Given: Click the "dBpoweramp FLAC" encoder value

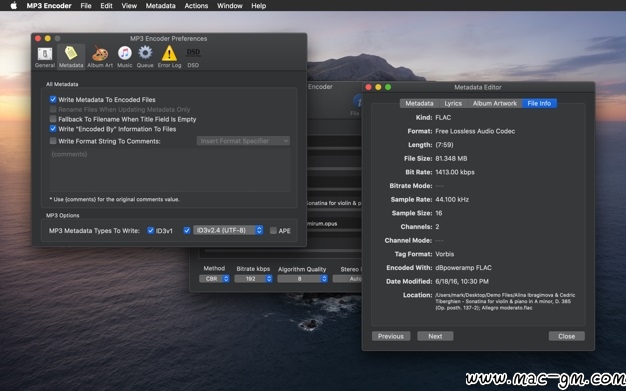Looking at the screenshot, I should (x=464, y=268).
